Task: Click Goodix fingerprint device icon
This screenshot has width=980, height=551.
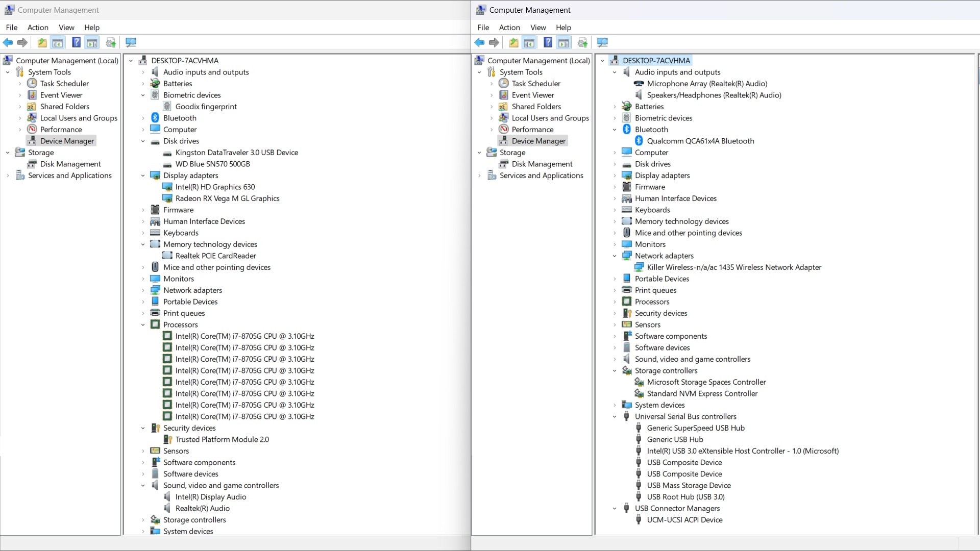Action: [167, 107]
